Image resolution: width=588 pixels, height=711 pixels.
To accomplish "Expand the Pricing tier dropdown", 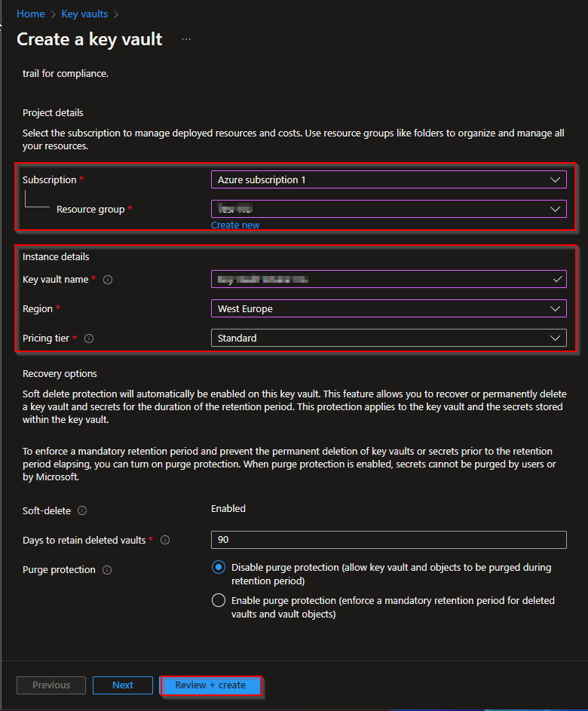I will 388,338.
